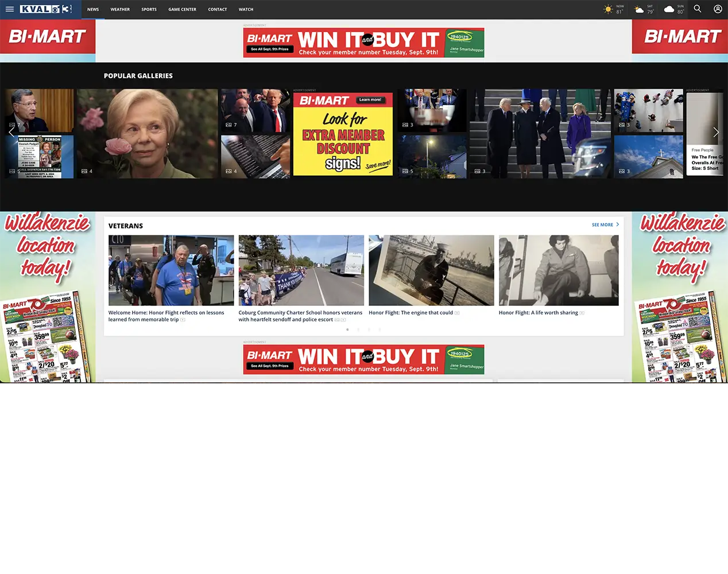The image size is (728, 574).
Task: Open the church steeple gallery
Action: coord(649,157)
